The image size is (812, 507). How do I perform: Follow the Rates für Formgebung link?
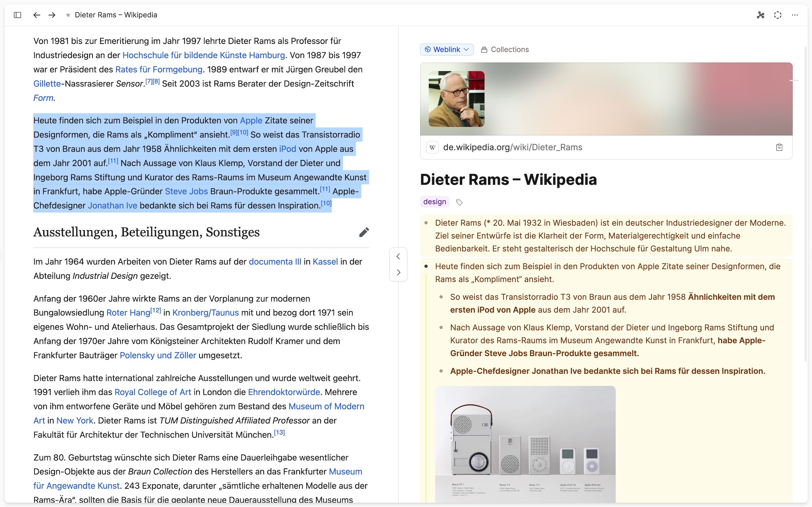tap(159, 70)
